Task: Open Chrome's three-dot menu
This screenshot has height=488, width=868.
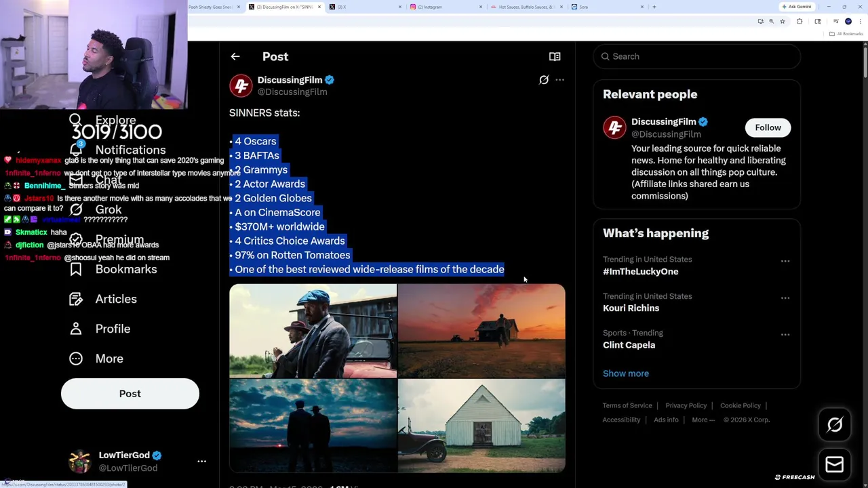Action: [861, 22]
